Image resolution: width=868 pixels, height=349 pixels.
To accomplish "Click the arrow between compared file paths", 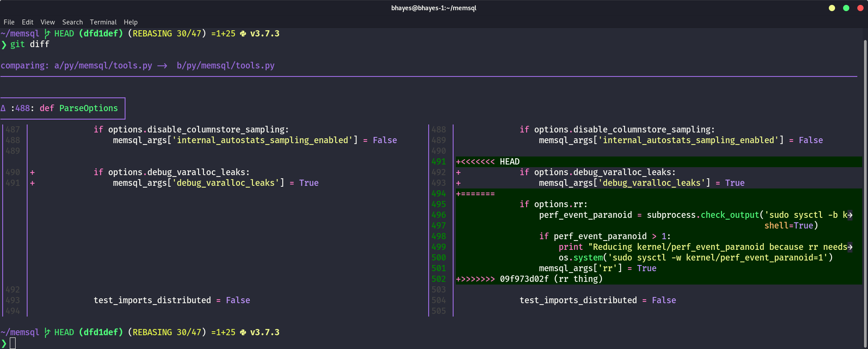I will [x=162, y=66].
